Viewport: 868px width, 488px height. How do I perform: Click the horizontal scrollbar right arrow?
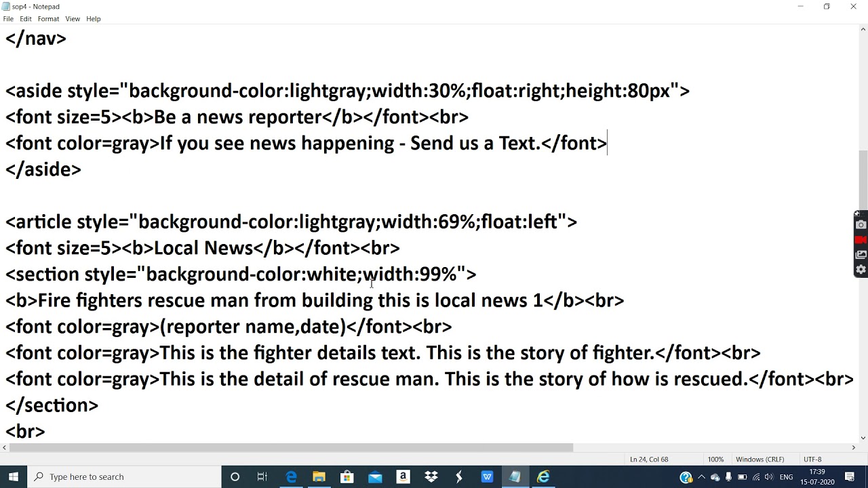853,447
